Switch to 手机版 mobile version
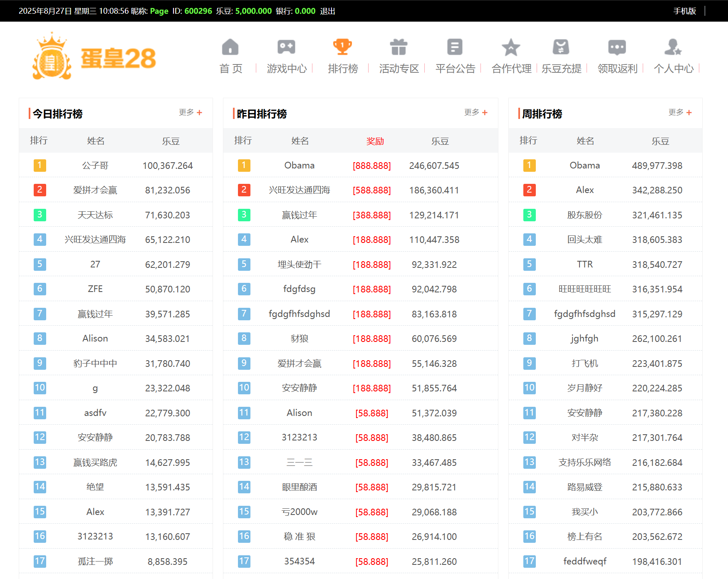 pyautogui.click(x=684, y=11)
